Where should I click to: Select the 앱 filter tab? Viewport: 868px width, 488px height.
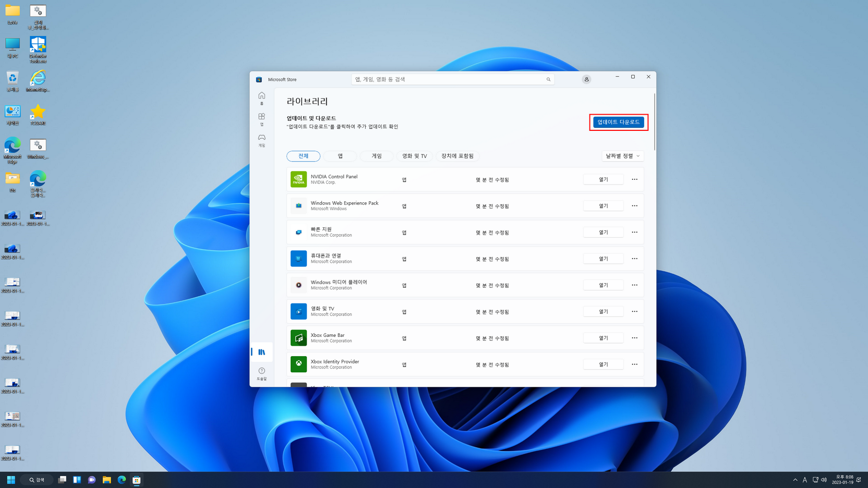click(x=340, y=156)
